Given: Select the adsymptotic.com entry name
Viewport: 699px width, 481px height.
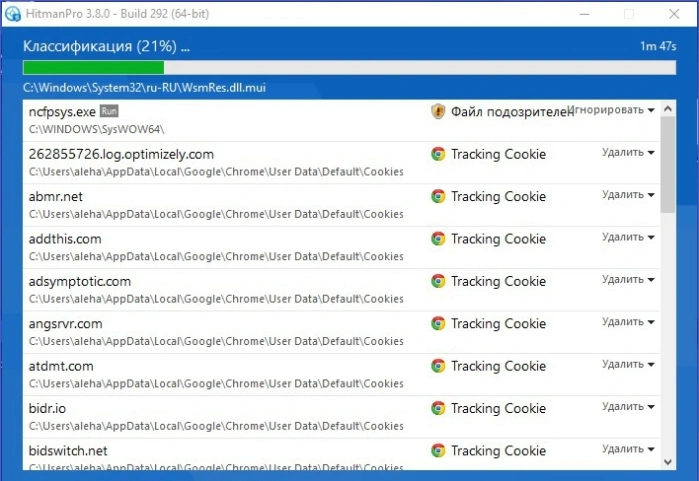Looking at the screenshot, I should click(x=80, y=282).
